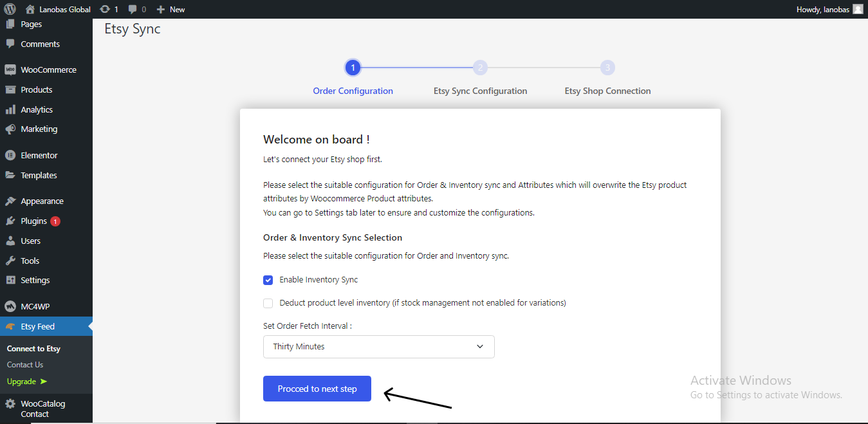The image size is (868, 424).
Task: Click the updates refresh icon
Action: coord(106,9)
